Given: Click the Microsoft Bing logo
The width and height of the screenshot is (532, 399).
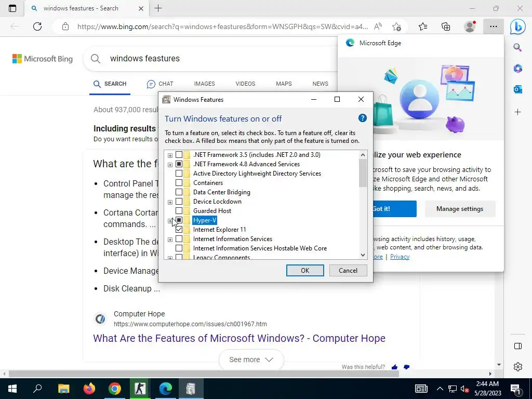Looking at the screenshot, I should (43, 59).
